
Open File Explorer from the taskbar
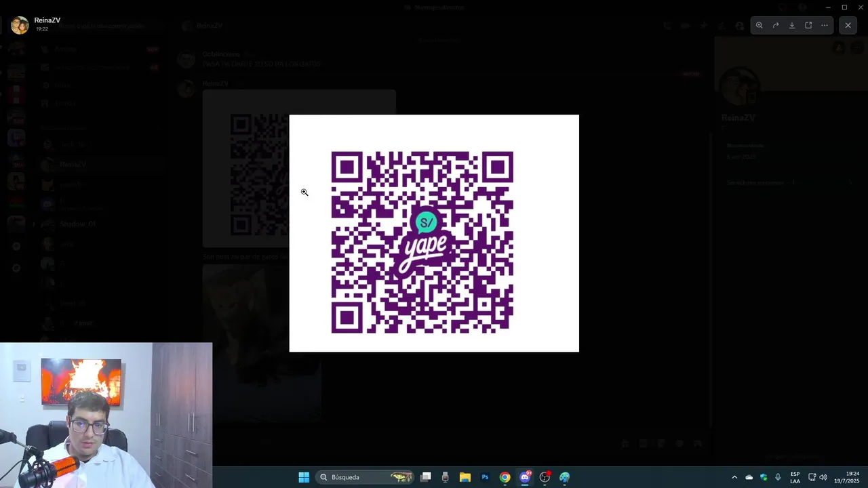465,477
